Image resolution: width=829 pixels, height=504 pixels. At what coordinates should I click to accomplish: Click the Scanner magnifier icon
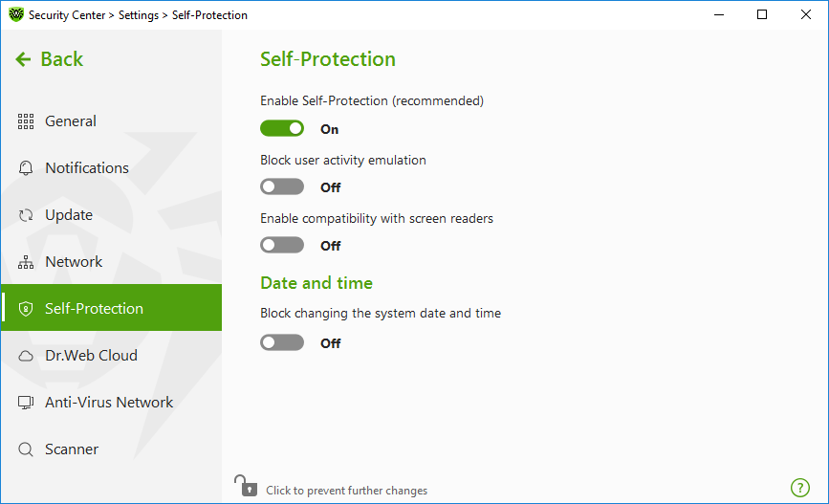(26, 449)
